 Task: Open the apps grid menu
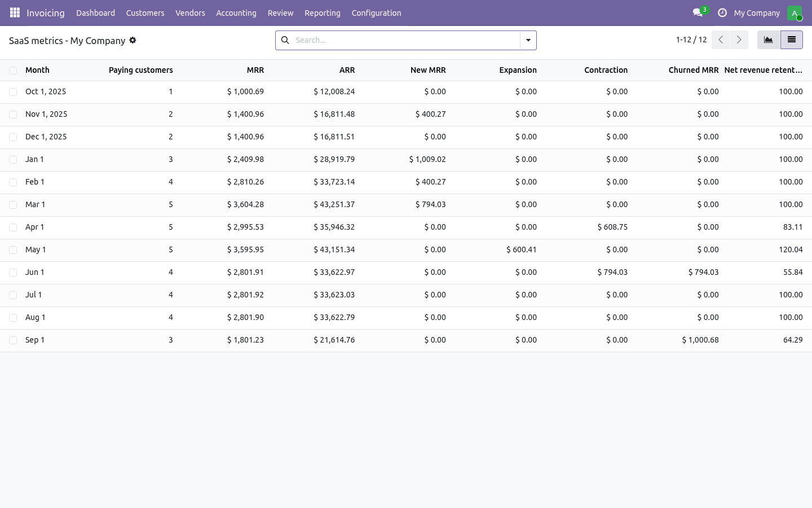pos(15,12)
